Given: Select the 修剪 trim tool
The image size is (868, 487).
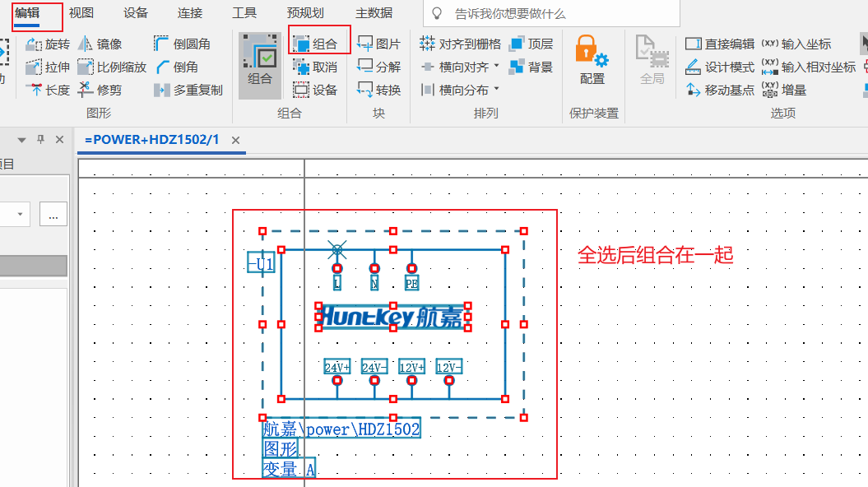Looking at the screenshot, I should pos(100,90).
